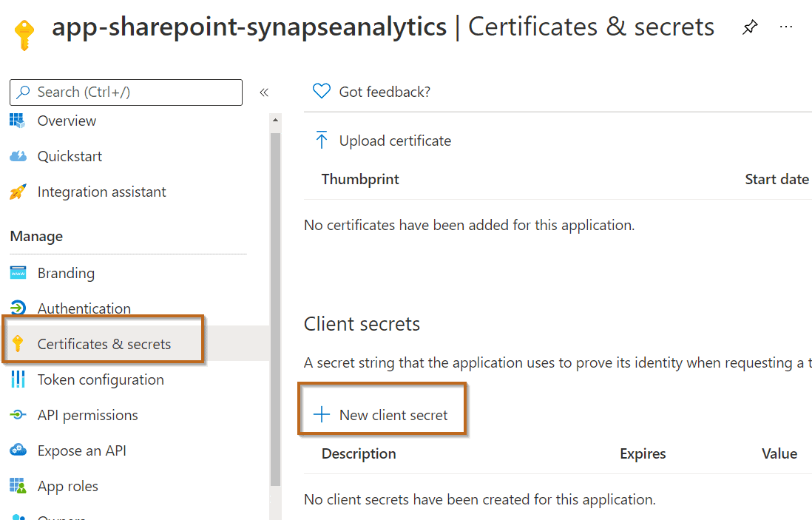The width and height of the screenshot is (812, 520).
Task: Click Upload certificate
Action: pyautogui.click(x=395, y=141)
